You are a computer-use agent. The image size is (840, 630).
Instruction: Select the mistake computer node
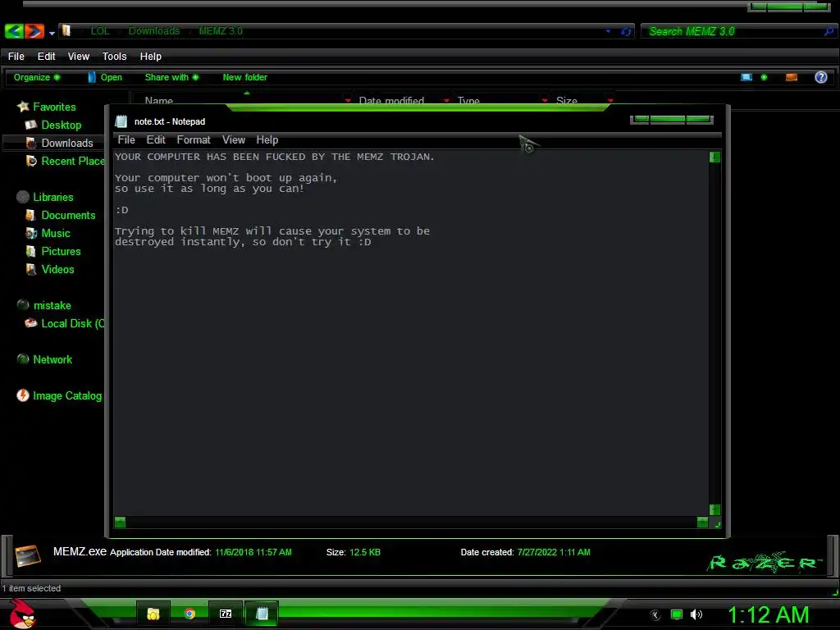[44, 305]
